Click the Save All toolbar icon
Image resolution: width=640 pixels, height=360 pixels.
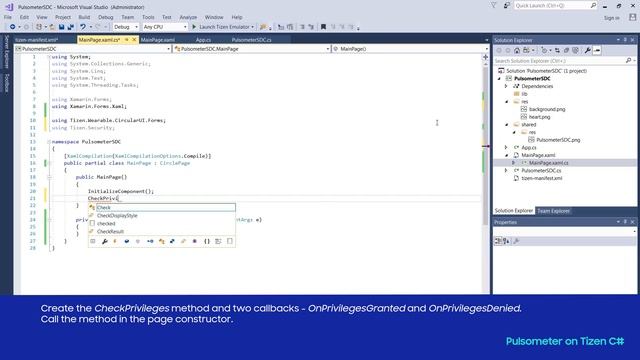[71, 27]
